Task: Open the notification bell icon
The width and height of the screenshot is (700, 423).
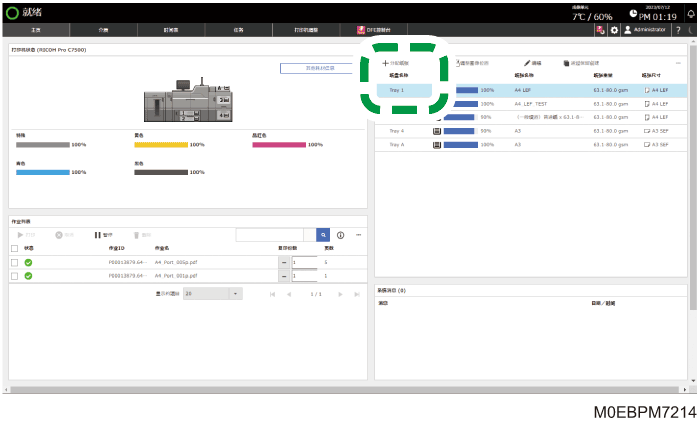Action: coord(692,13)
